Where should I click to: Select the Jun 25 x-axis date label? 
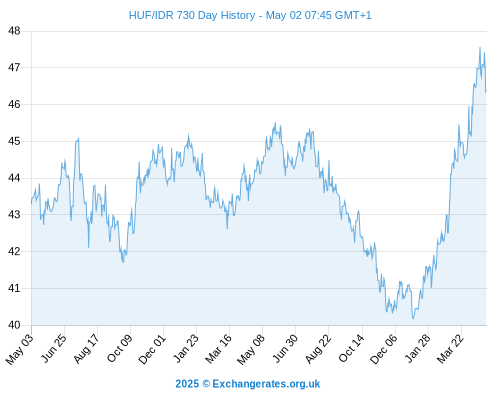(53, 348)
